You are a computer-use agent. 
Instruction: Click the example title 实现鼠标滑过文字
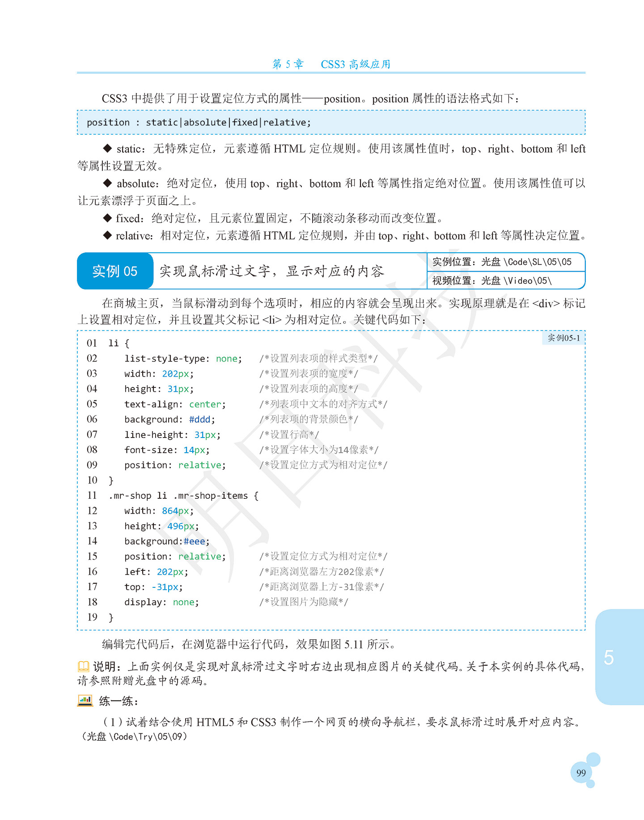272,271
